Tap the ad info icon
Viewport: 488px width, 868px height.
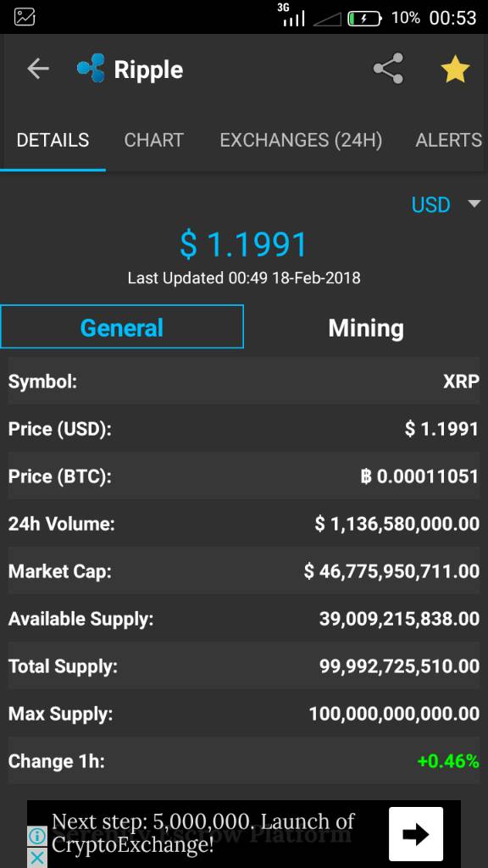37,835
